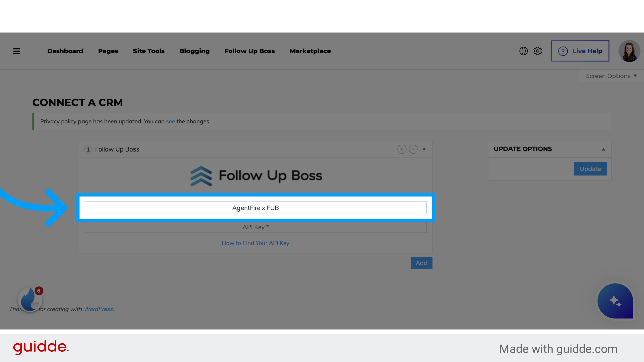
Task: Click the minus icon on Follow Up Boss block
Action: 413,149
